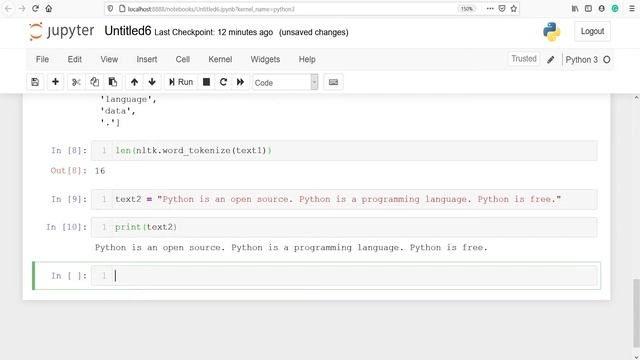The height and width of the screenshot is (360, 640).
Task: Paste cells below icon
Action: click(x=113, y=82)
